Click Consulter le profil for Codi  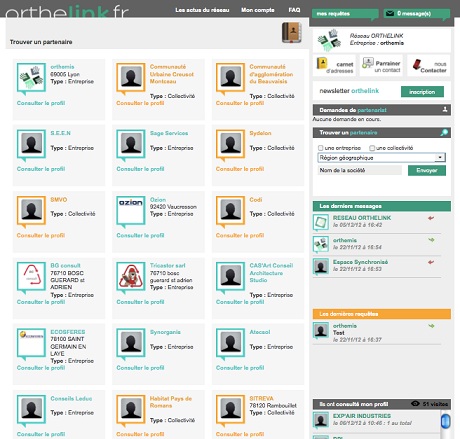240,235
